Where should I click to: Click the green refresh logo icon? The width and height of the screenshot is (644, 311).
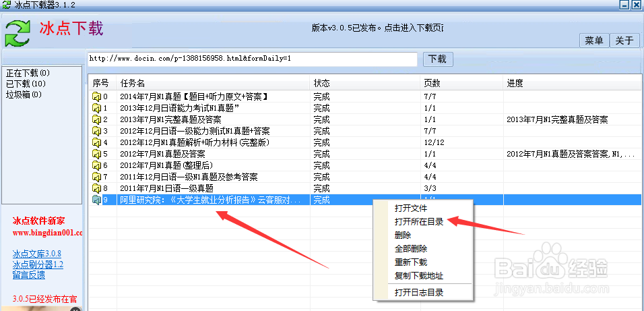[x=18, y=34]
